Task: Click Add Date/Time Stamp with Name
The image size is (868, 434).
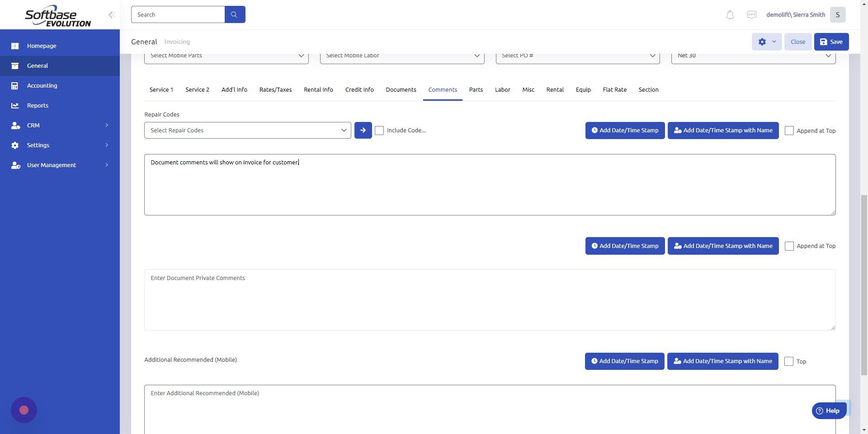Action: (x=723, y=130)
